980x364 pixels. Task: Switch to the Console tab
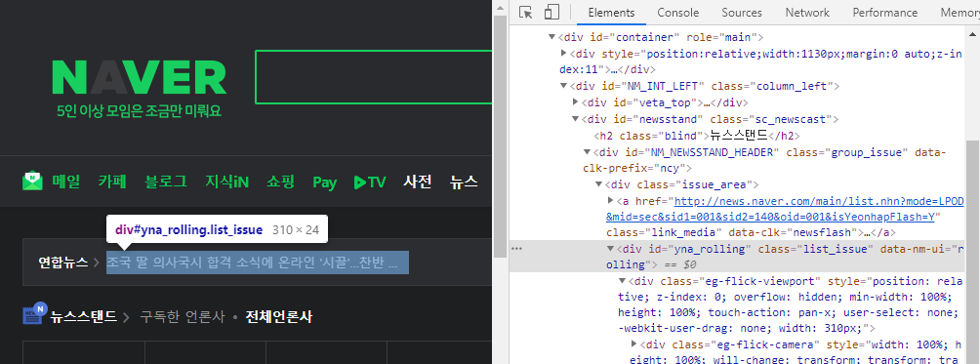tap(677, 13)
